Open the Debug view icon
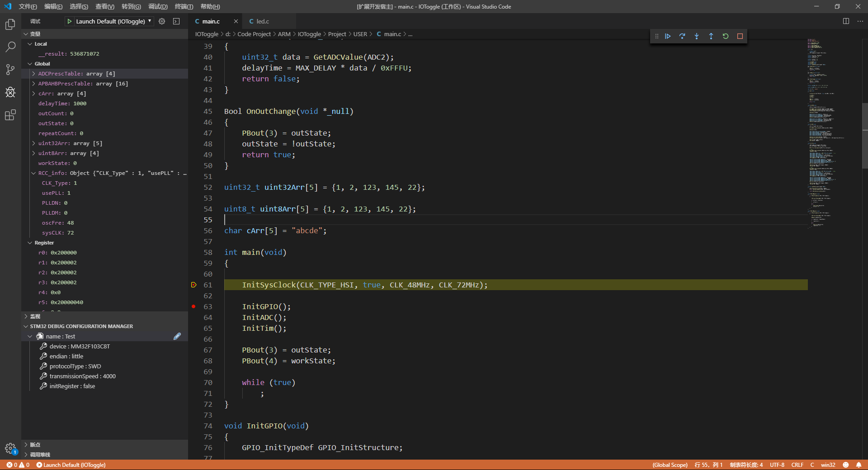 [10, 92]
